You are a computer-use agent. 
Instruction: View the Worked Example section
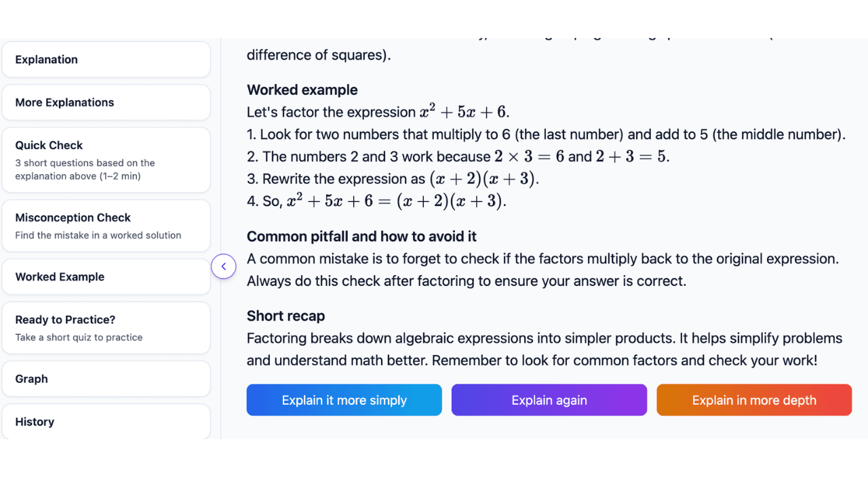click(106, 277)
